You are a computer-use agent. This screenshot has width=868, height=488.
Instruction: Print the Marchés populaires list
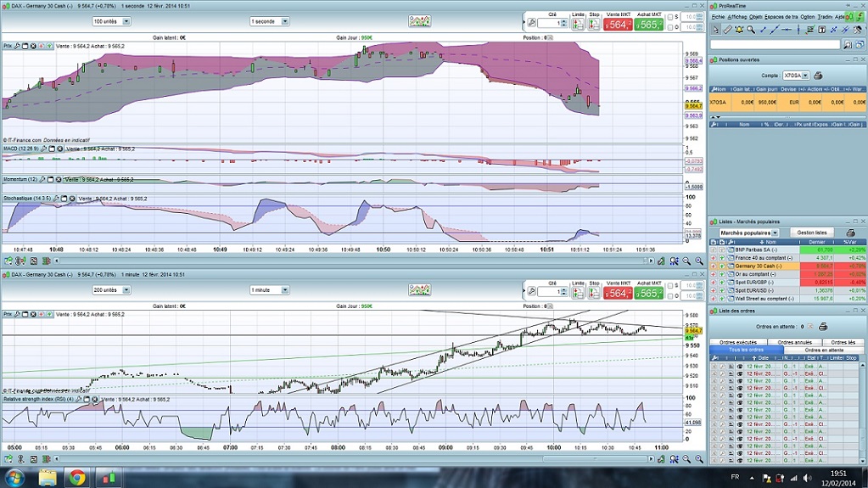851,233
